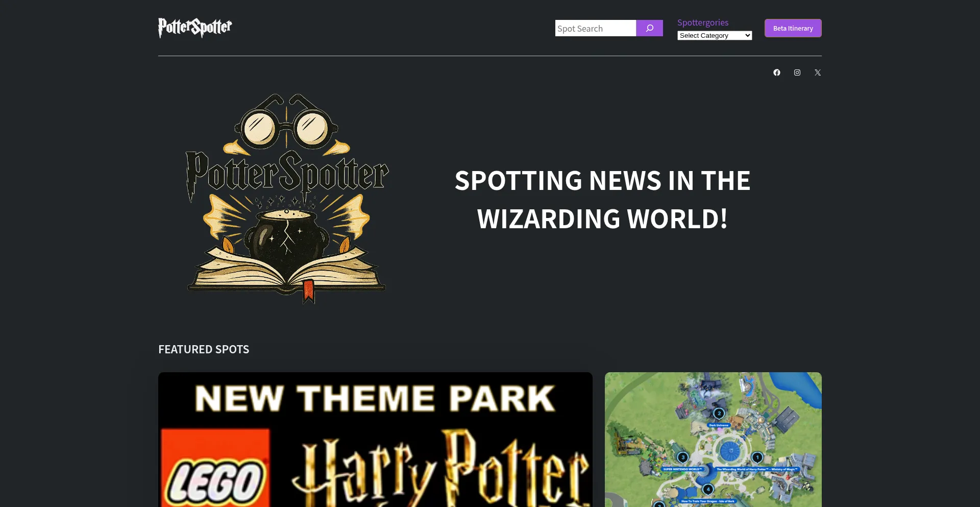The image size is (980, 507).
Task: Click the purple magnifier search button
Action: coord(649,28)
